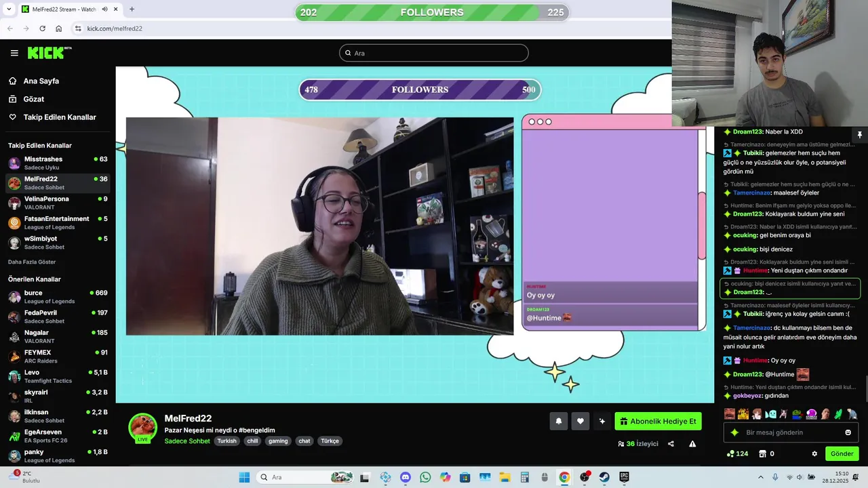The width and height of the screenshot is (868, 488).
Task: Open the VelinaPersona channel
Action: pyautogui.click(x=58, y=203)
